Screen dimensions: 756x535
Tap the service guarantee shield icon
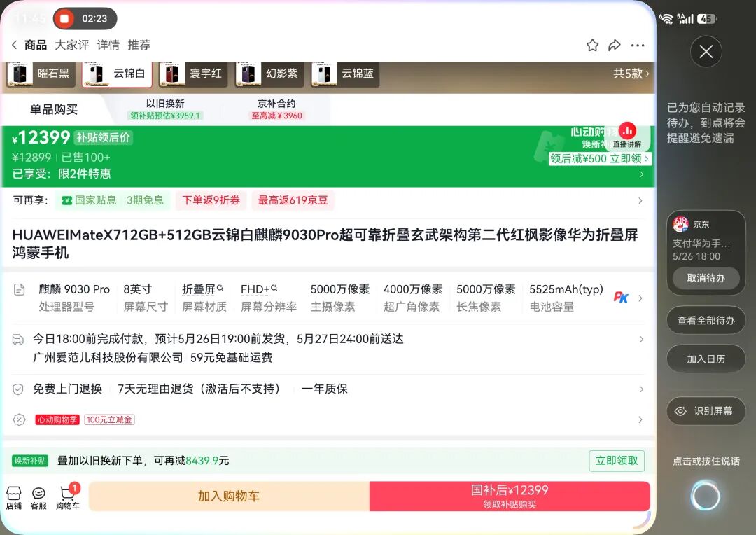tap(17, 389)
